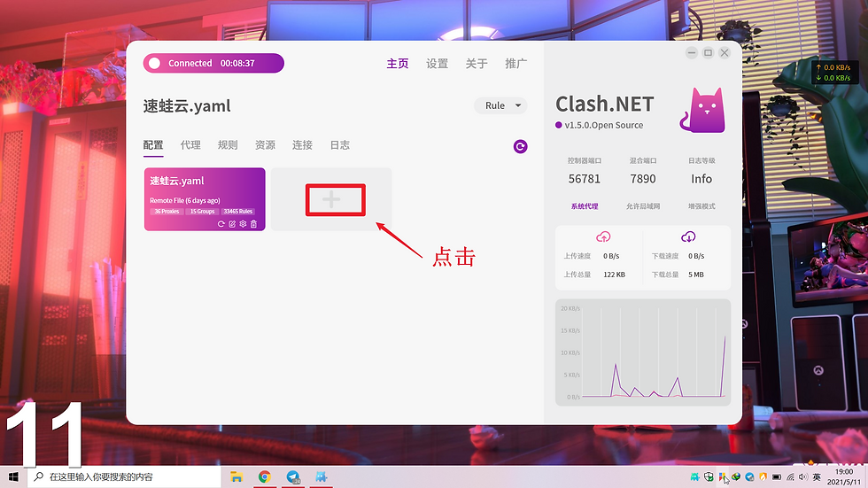The height and width of the screenshot is (488, 868).
Task: Maximize the Clash.NET window
Action: click(708, 52)
